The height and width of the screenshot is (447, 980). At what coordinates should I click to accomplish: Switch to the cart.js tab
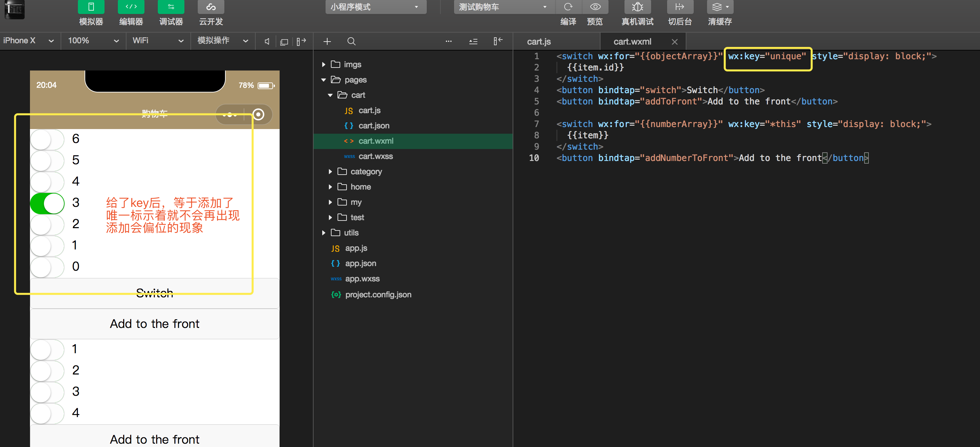point(538,42)
